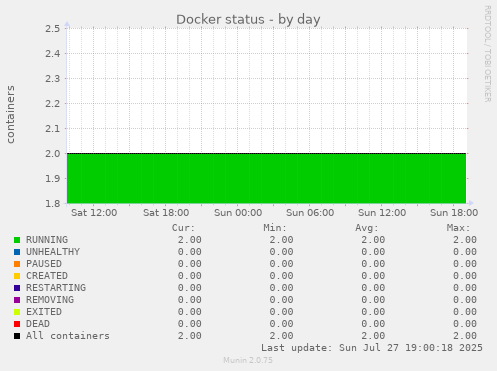Click the blue UNHEALTHY legend swatch
This screenshot has height=371, width=497.
coord(17,252)
